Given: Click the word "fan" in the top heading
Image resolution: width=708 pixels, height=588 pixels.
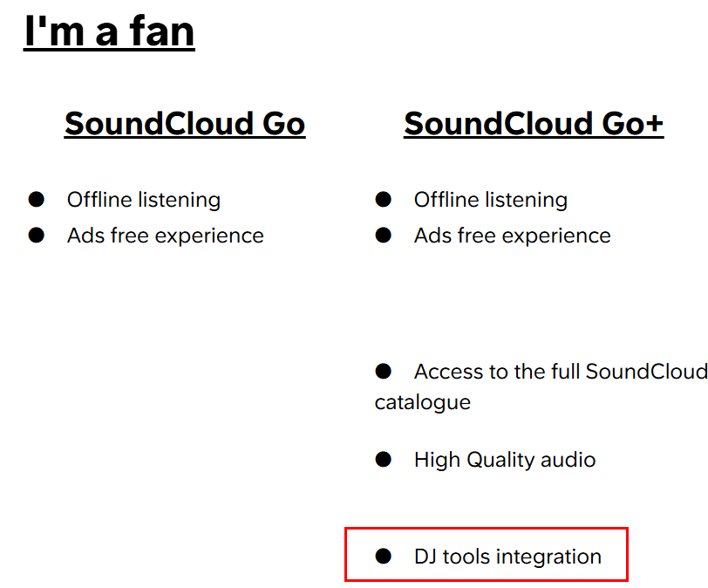Looking at the screenshot, I should [161, 31].
